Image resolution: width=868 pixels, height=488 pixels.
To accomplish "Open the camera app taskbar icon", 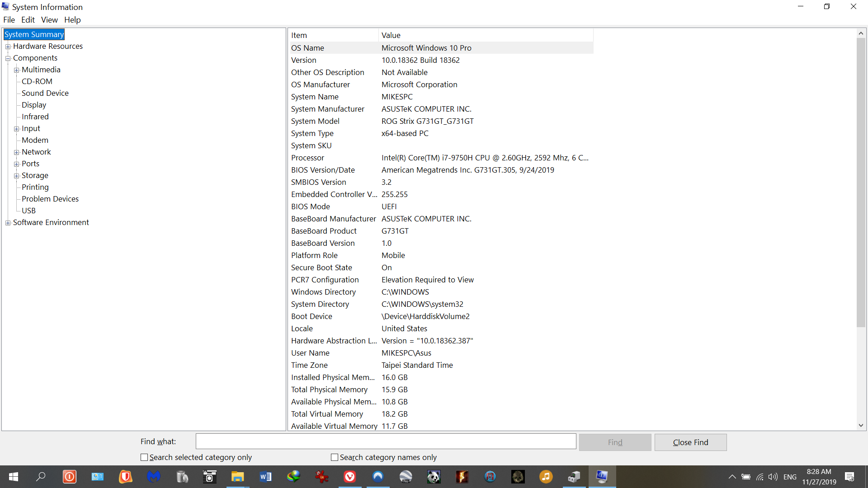I will 210,477.
